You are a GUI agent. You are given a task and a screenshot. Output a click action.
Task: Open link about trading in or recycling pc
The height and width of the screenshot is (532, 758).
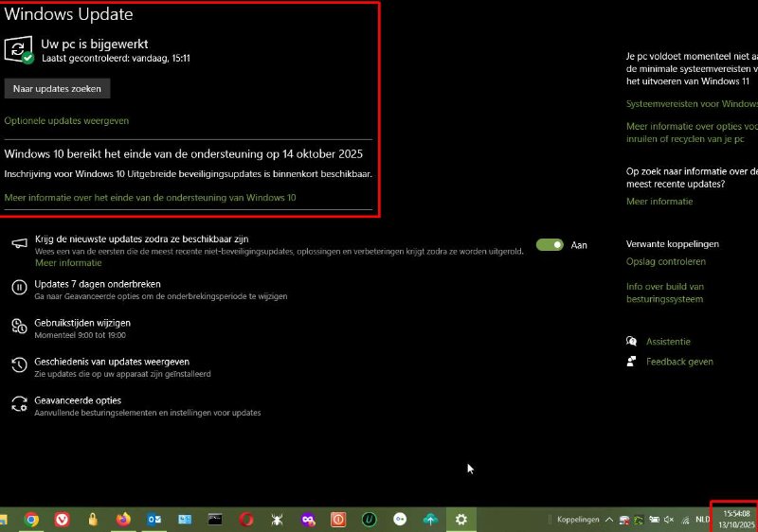coord(692,133)
